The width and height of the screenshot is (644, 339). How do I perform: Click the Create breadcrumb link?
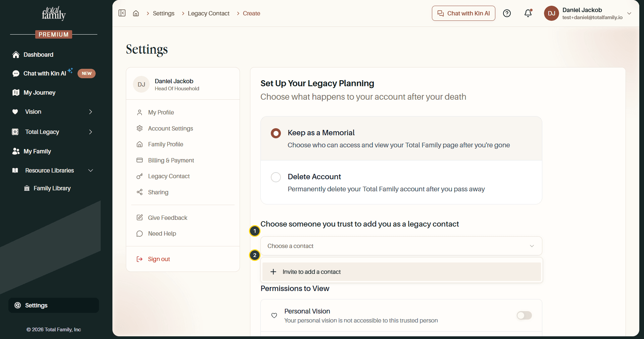pos(251,13)
